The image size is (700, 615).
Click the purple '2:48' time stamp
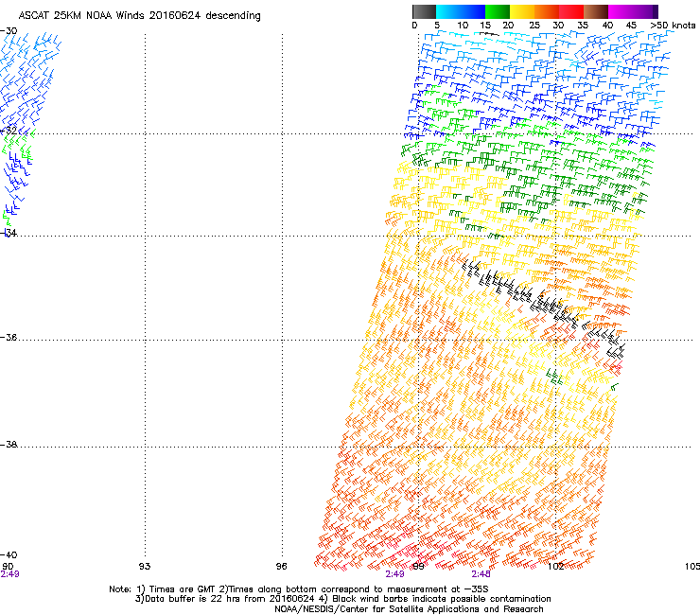point(481,574)
